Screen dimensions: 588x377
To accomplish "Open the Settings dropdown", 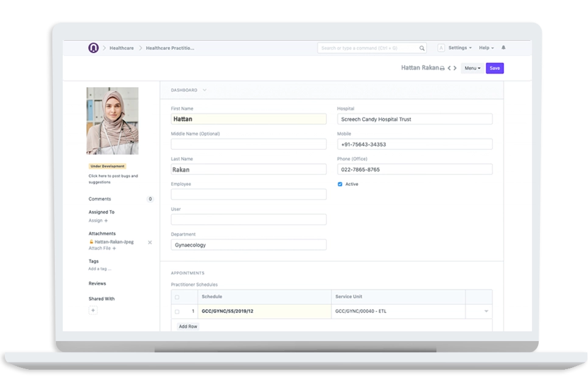I will pyautogui.click(x=460, y=48).
